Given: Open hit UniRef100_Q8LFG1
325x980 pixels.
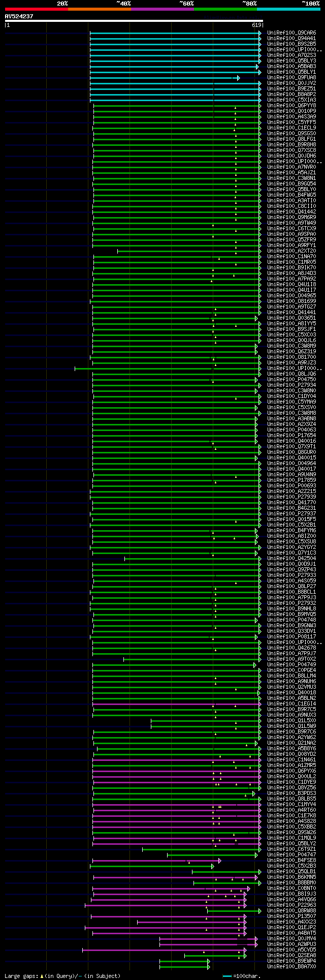Looking at the screenshot, I should [x=291, y=139].
